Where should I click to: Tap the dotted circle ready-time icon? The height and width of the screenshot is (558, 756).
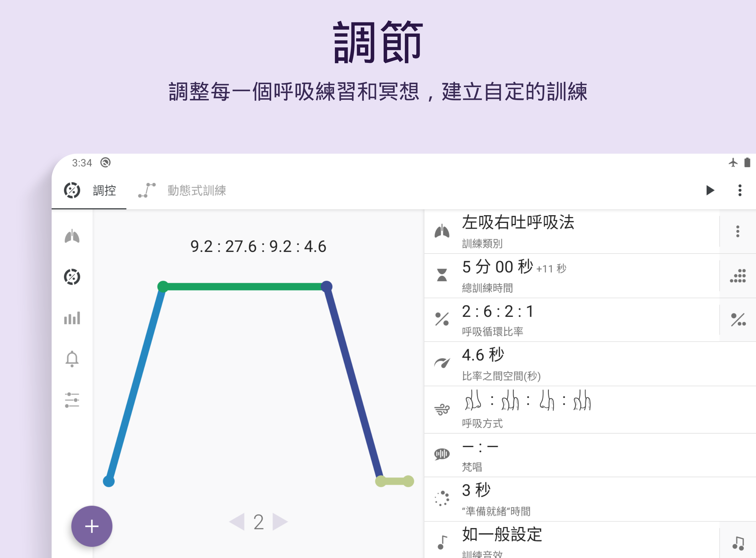coord(442,499)
